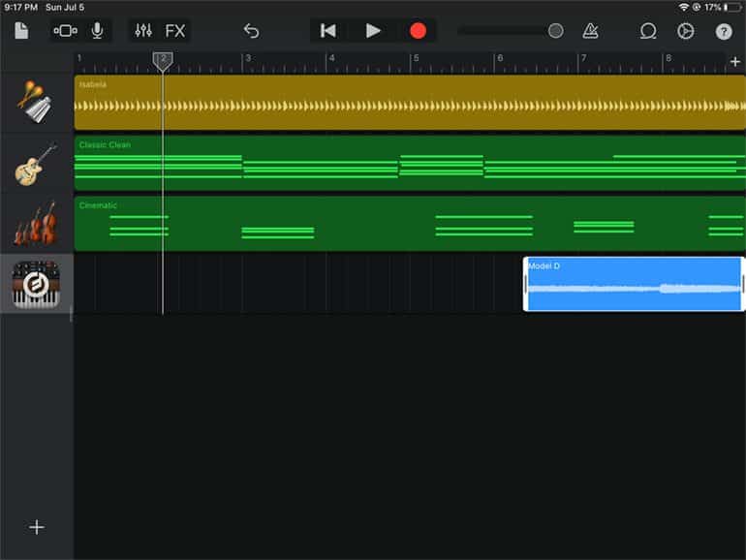Click bar 7 on the ruler
Screen dimensions: 746x560
[x=583, y=58]
